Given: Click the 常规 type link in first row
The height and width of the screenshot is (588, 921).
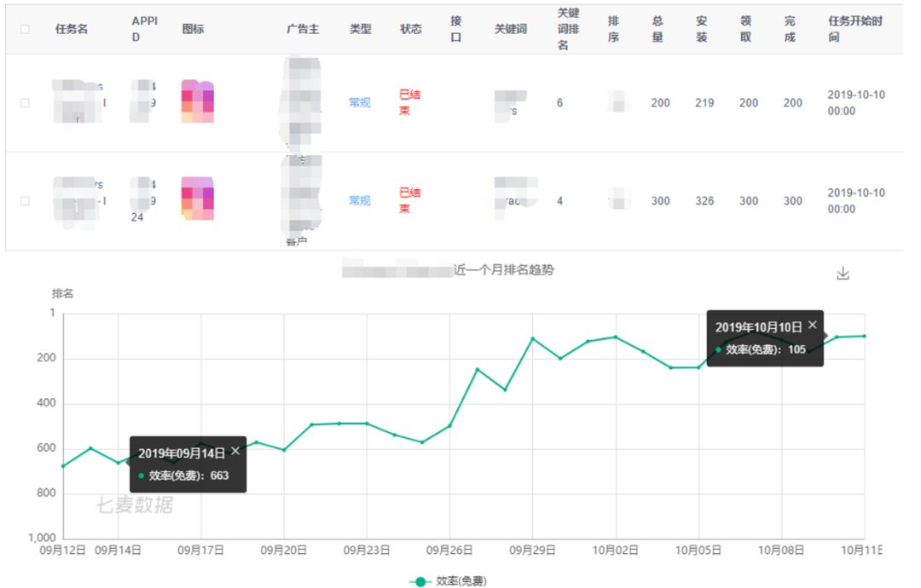Looking at the screenshot, I should click(x=361, y=102).
